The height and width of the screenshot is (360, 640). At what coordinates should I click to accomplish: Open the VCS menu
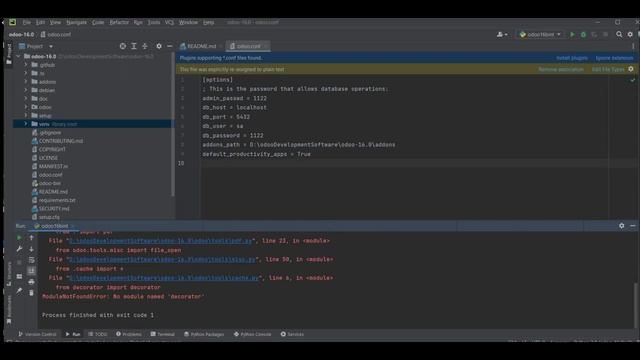169,22
